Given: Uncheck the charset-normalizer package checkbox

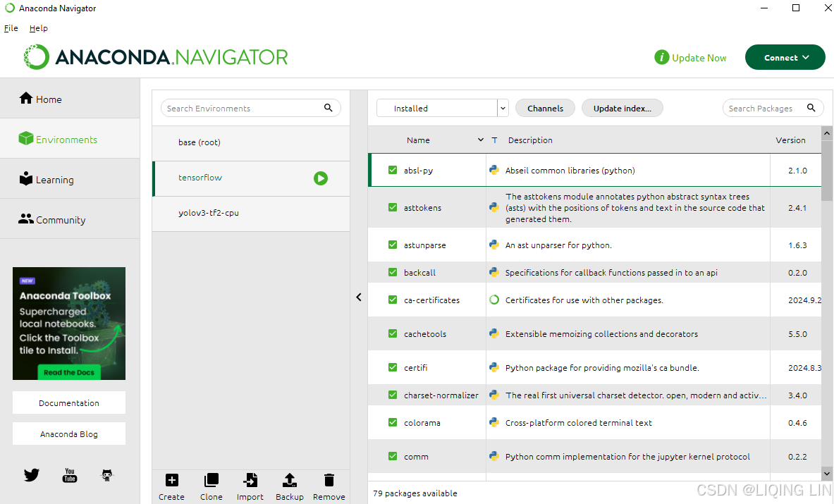Looking at the screenshot, I should [x=393, y=395].
